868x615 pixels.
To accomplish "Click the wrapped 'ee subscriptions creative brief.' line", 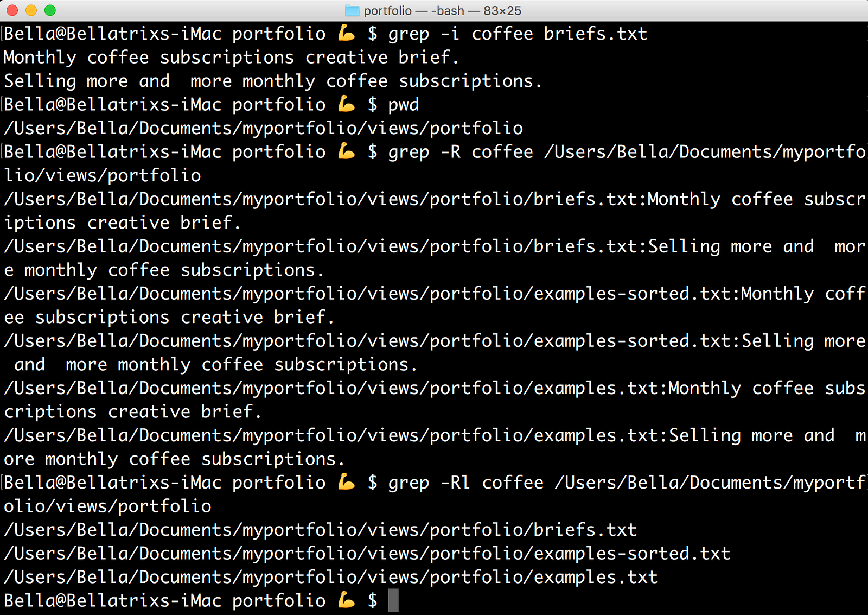I will [169, 317].
